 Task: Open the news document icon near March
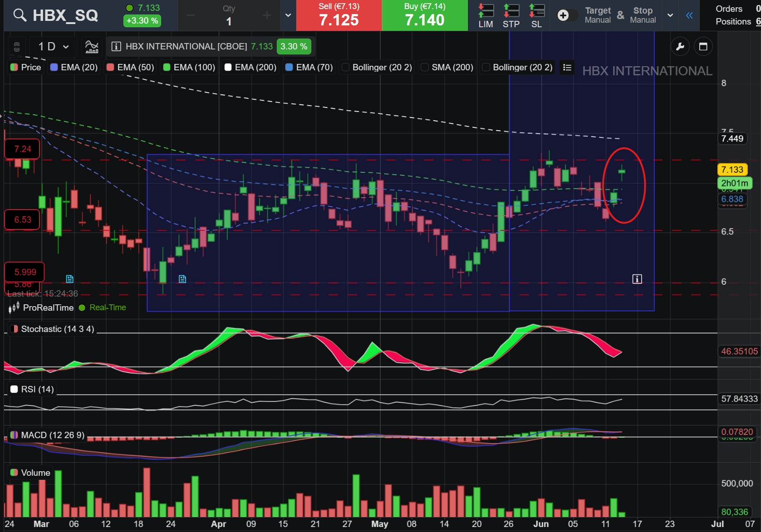coord(69,279)
